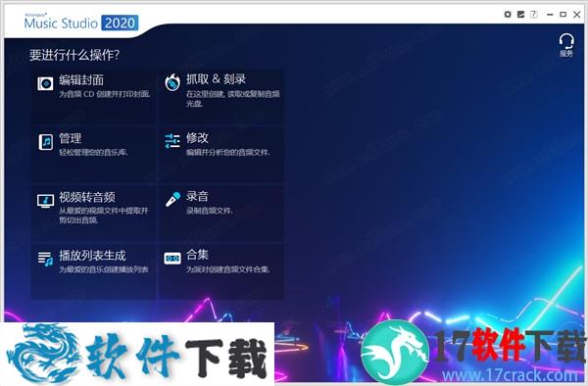588x386 pixels.
Task: Minimize the Music Studio window
Action: click(x=550, y=15)
